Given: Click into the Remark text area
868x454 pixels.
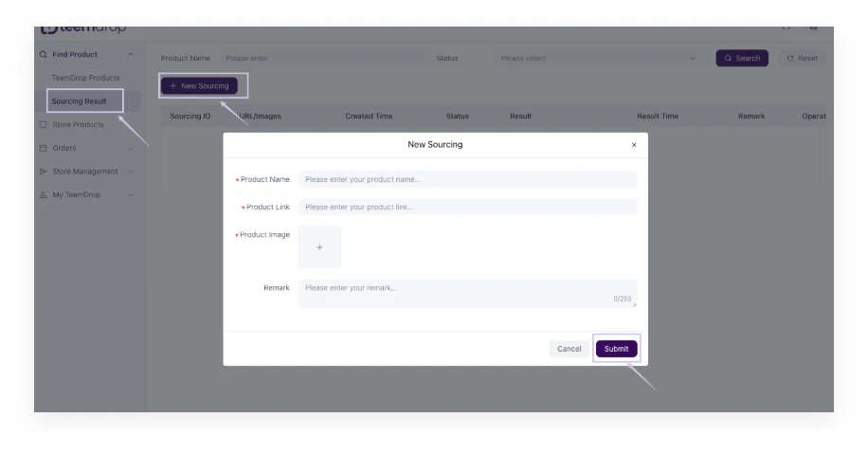Looking at the screenshot, I should (x=467, y=293).
